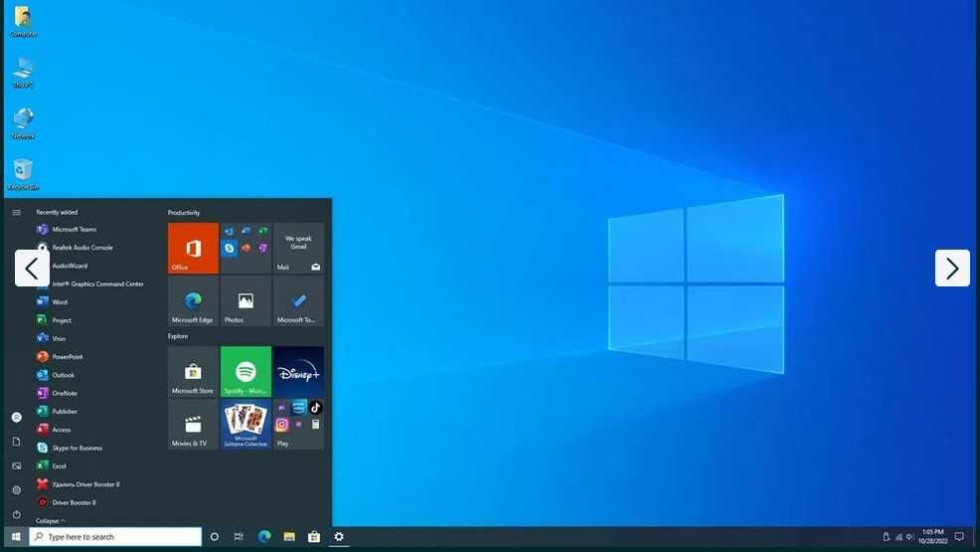Go to the next slide arrow
The image size is (980, 552).
(952, 269)
